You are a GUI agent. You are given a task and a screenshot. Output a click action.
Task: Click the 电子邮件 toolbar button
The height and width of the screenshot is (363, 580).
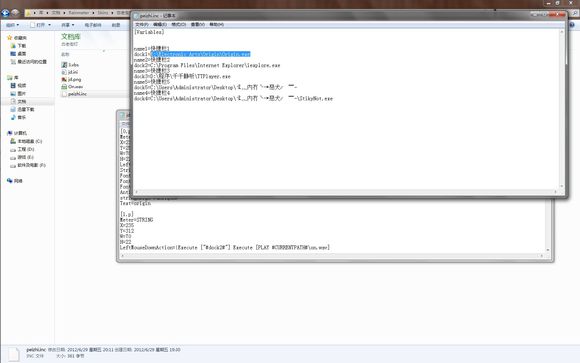coord(93,25)
